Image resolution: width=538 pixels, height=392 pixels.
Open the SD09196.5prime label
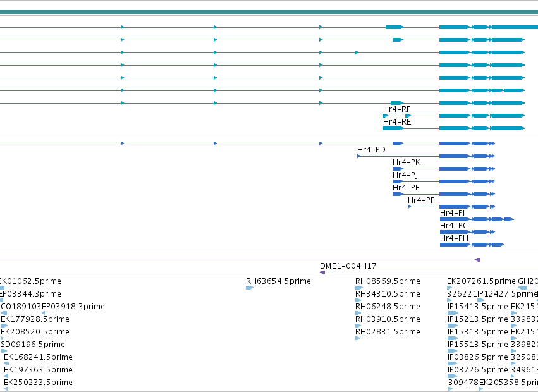[x=33, y=345]
